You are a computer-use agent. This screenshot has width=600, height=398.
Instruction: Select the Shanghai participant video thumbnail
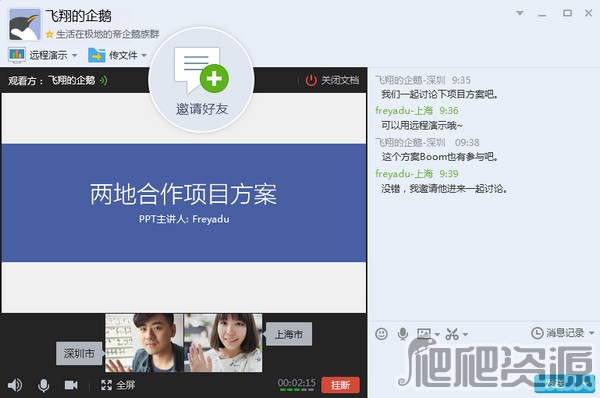(x=223, y=343)
